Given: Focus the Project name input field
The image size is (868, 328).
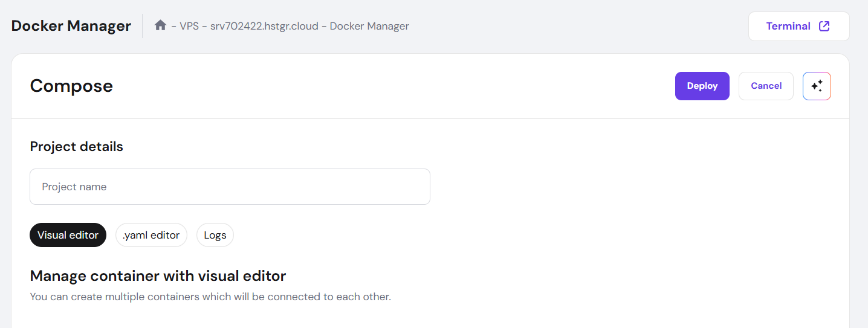Looking at the screenshot, I should 230,187.
